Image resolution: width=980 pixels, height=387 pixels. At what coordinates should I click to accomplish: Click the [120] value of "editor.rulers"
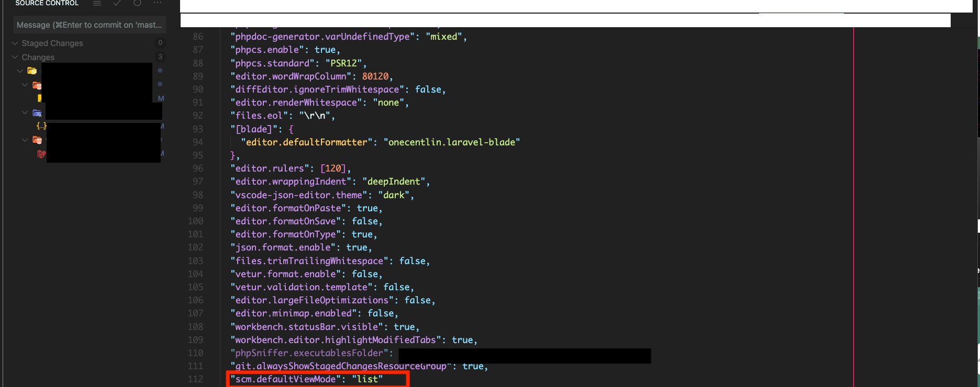333,168
